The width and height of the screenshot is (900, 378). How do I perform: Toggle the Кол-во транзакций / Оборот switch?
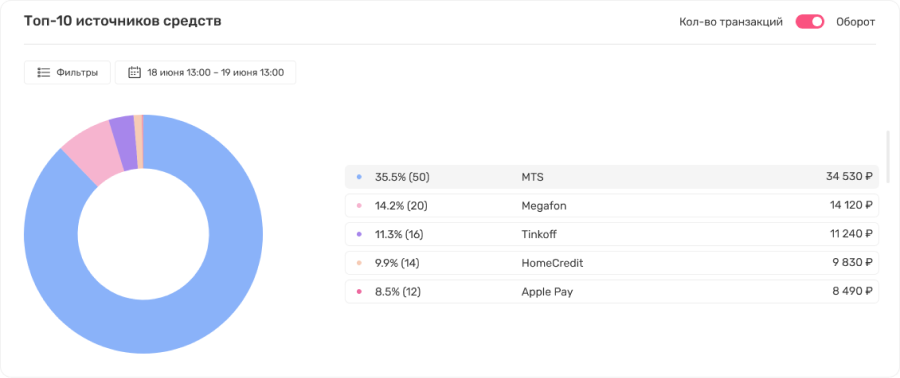[x=809, y=22]
